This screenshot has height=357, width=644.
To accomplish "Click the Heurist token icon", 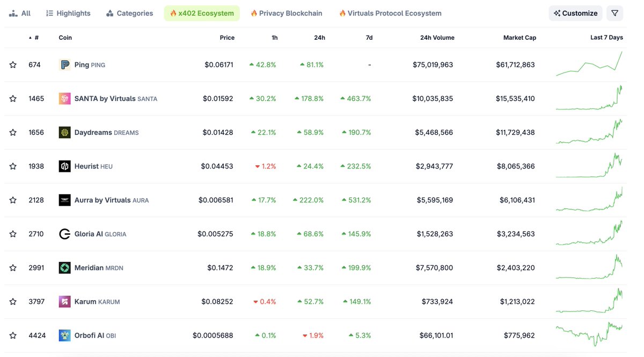I will 64,166.
